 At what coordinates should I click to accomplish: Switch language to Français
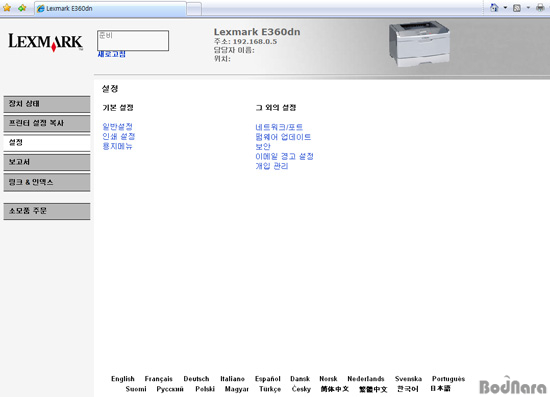click(x=159, y=379)
